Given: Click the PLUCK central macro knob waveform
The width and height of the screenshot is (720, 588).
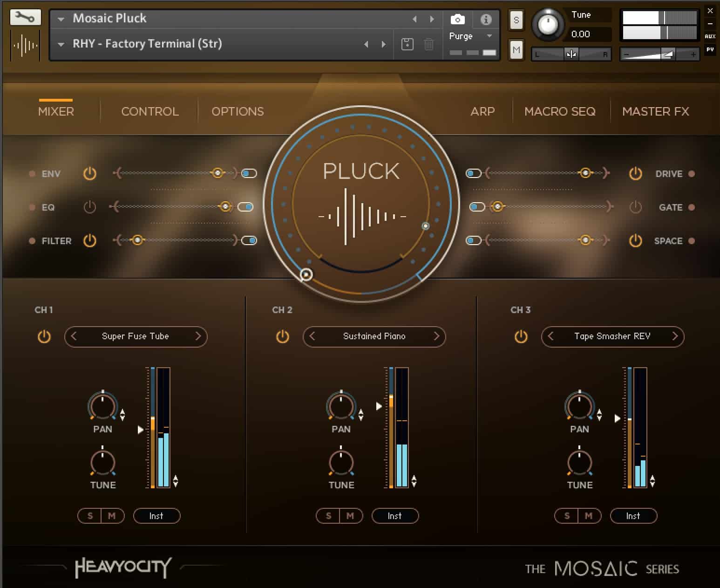Looking at the screenshot, I should pos(361,216).
